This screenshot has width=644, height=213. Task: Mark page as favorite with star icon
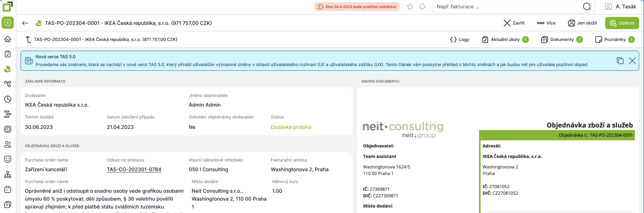click(410, 7)
